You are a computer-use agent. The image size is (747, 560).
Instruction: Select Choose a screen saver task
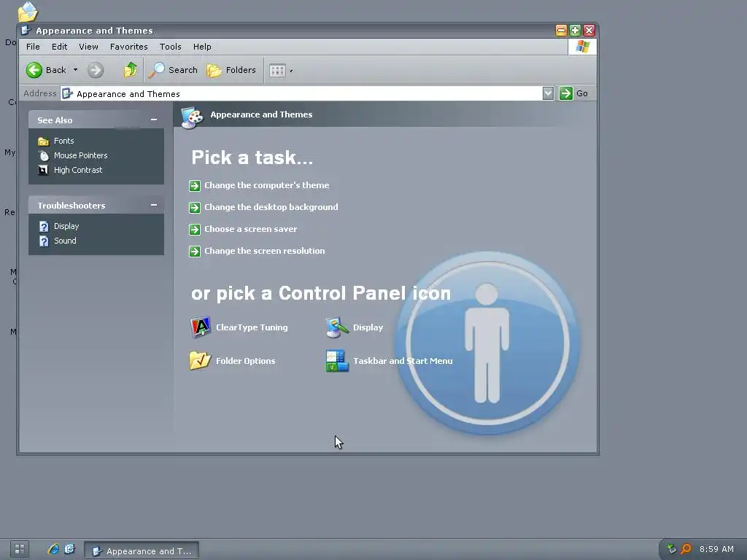click(251, 229)
